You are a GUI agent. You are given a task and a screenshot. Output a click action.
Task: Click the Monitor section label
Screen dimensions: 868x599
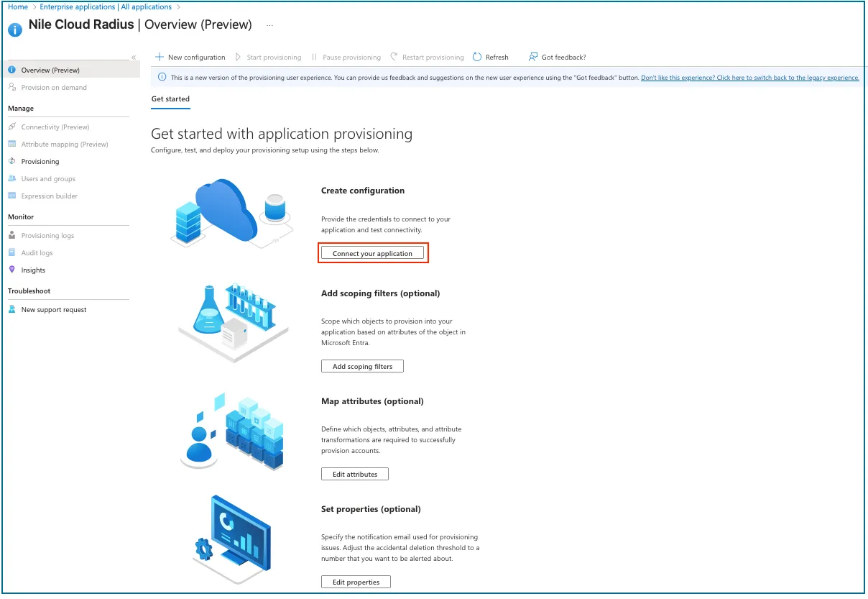pyautogui.click(x=21, y=216)
